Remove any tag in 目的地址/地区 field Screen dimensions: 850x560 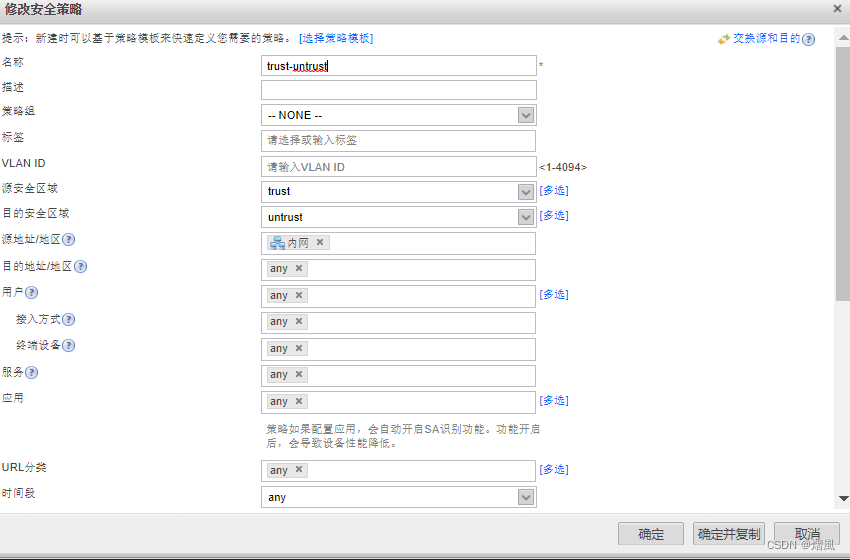pos(299,268)
